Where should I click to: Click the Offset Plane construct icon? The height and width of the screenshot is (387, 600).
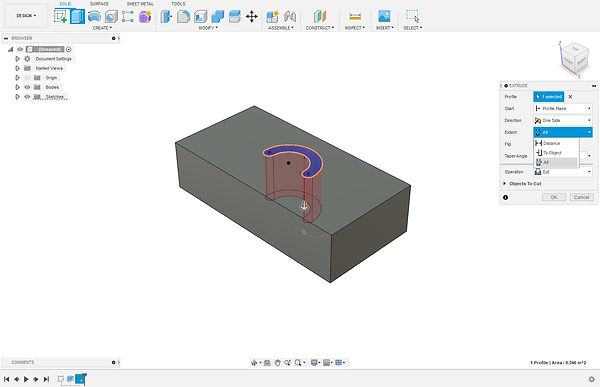click(320, 16)
